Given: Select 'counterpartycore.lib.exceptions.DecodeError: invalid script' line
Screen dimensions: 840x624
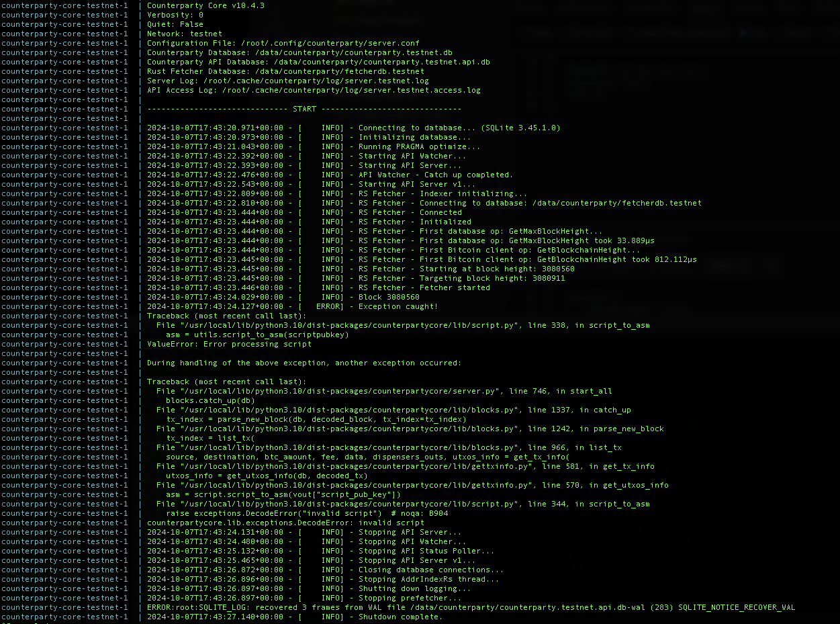Looking at the screenshot, I should click(x=285, y=523).
